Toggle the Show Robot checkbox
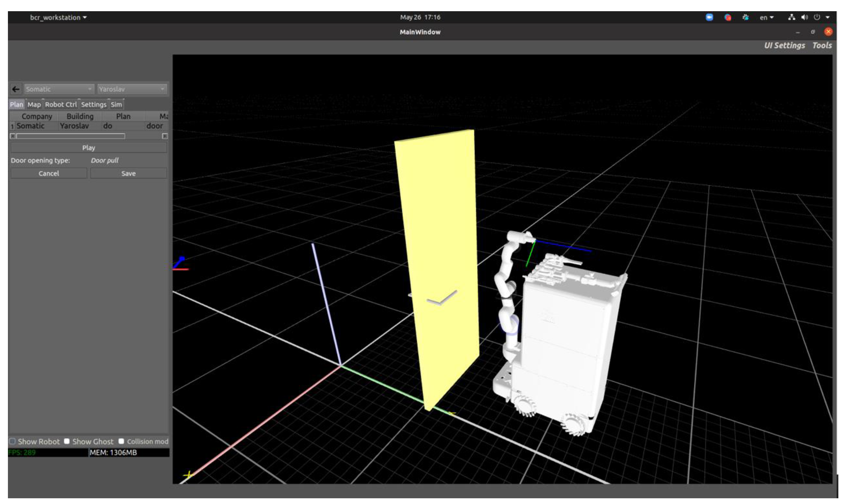Viewport: 846px width, 504px height. pos(13,441)
